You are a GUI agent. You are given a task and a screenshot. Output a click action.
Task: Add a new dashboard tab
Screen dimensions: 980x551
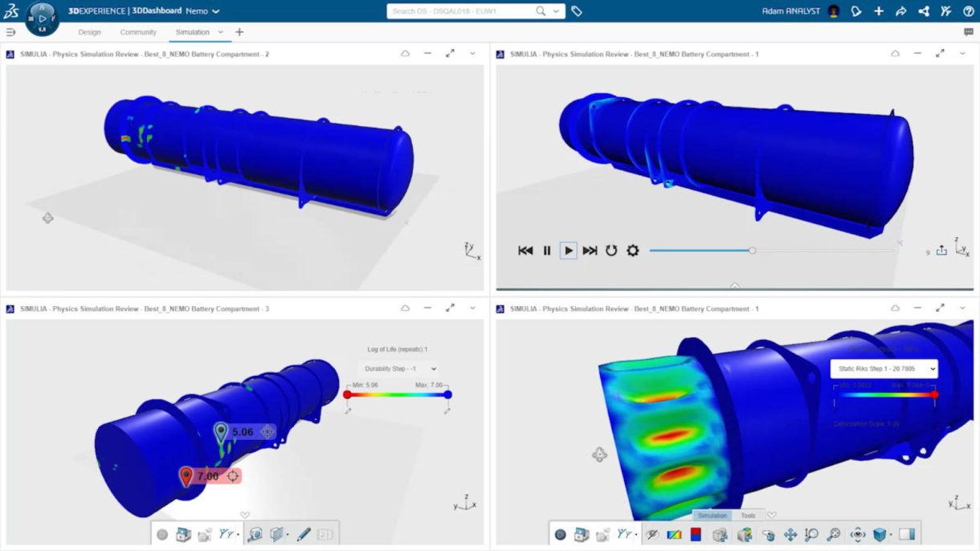(x=239, y=32)
